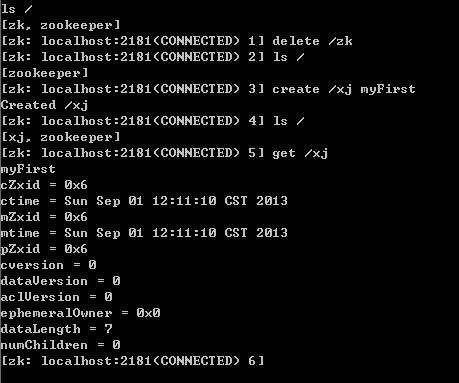
Task: Click the 'dataLength = 7' line
Action: [x=57, y=329]
